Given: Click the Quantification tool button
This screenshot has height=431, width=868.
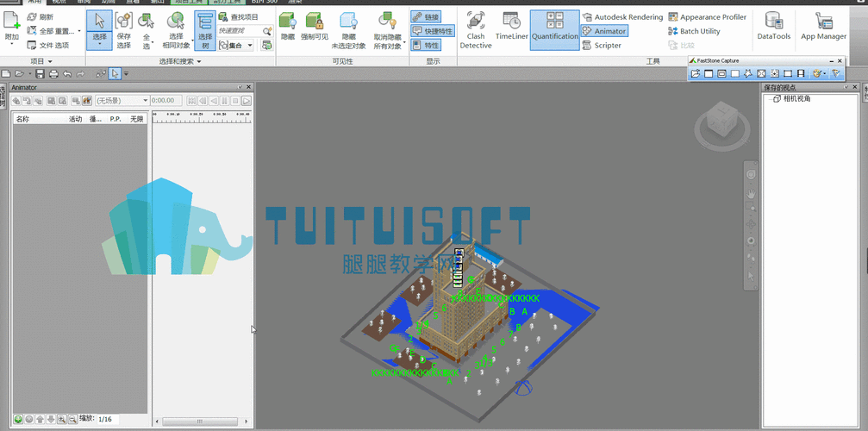Looking at the screenshot, I should pyautogui.click(x=554, y=28).
